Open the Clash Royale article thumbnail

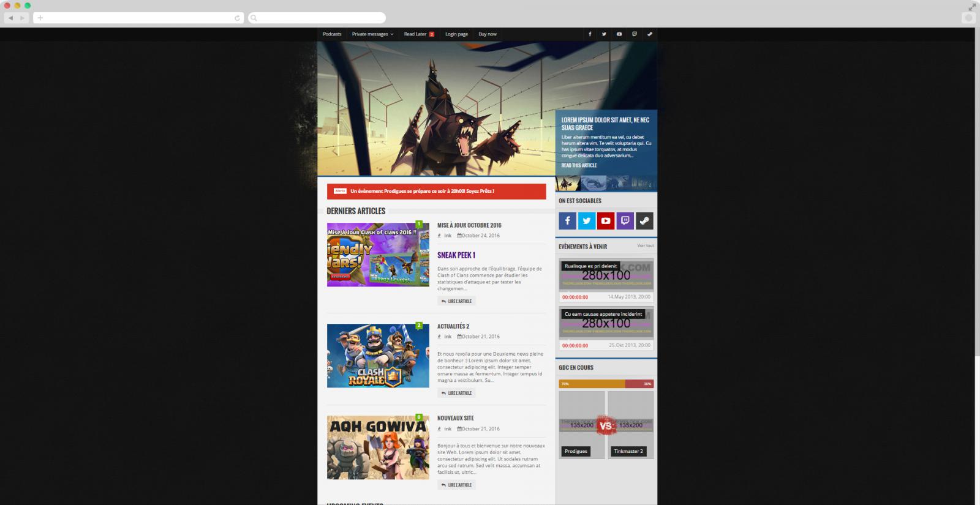point(378,356)
